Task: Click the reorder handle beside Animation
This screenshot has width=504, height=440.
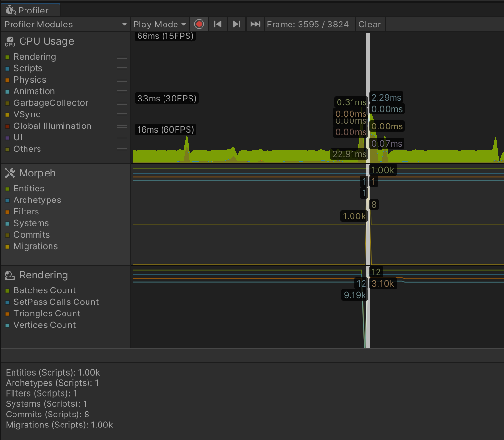Action: 122,92
